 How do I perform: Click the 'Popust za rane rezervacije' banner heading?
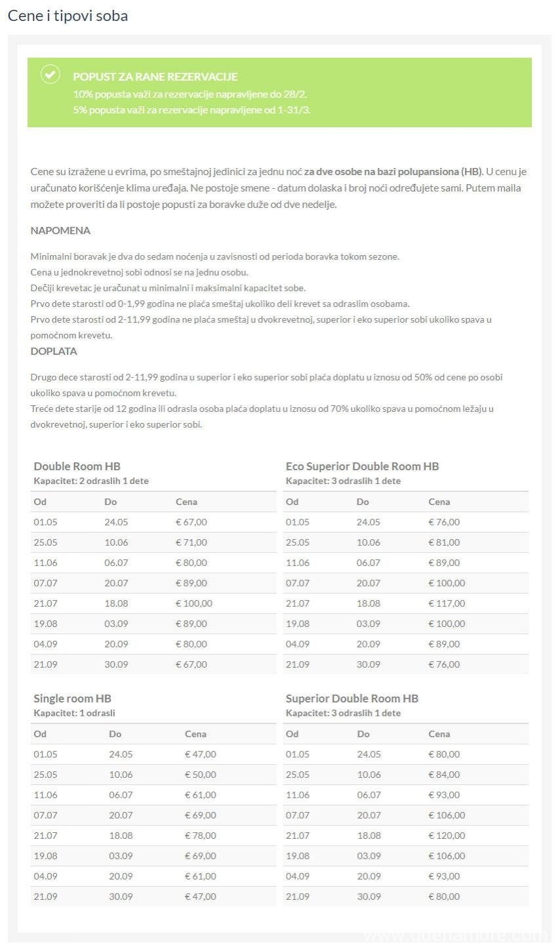pos(155,77)
